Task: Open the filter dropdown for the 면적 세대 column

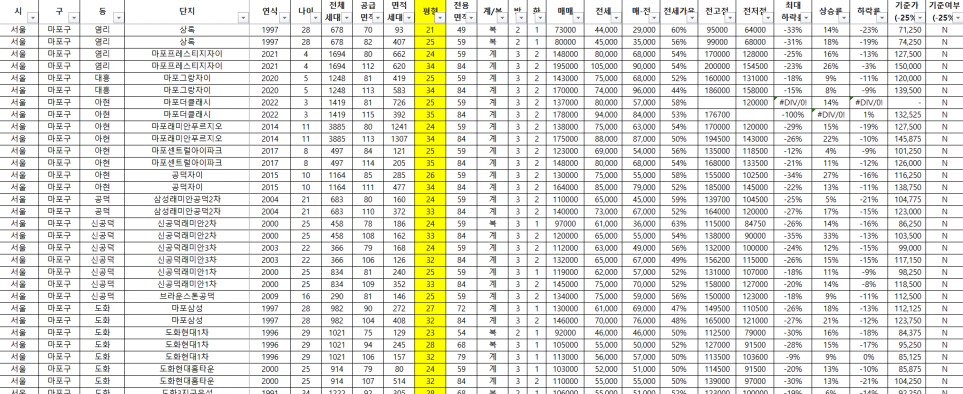Action: 408,18
